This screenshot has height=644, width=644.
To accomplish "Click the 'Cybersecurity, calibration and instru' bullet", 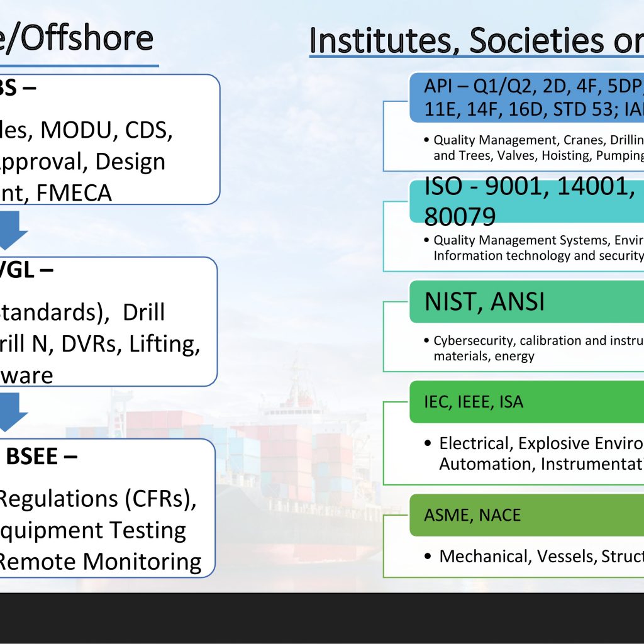I will [538, 340].
